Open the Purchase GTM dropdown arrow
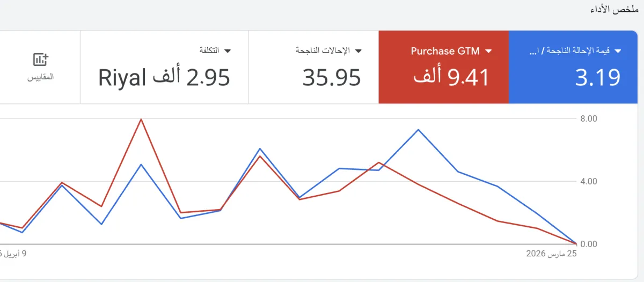The image size is (644, 282). (x=488, y=51)
